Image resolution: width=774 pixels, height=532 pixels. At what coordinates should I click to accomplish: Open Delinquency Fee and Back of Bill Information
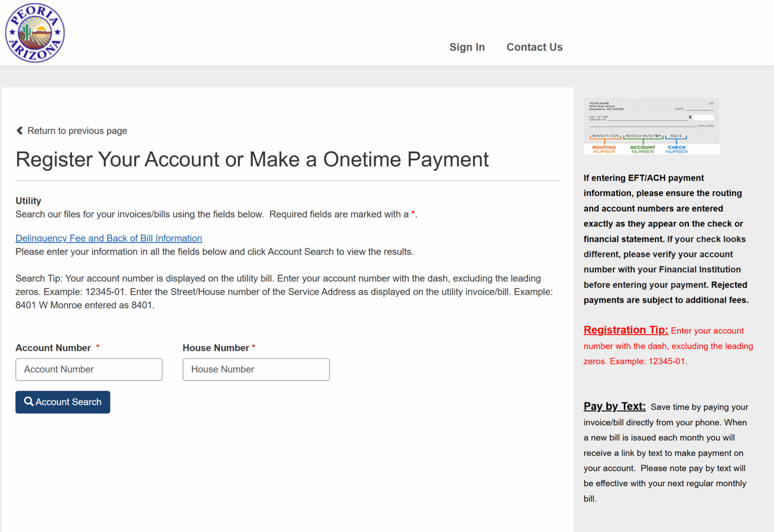point(109,238)
